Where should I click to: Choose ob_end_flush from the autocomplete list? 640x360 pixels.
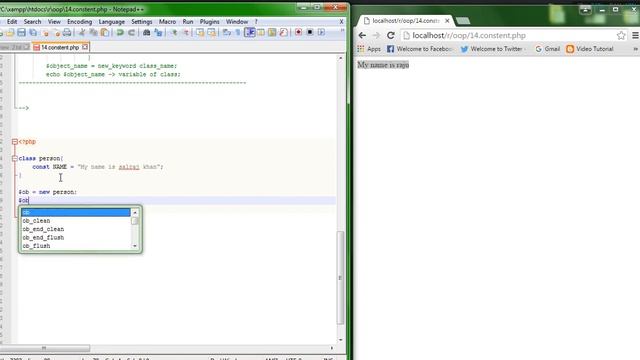click(x=76, y=238)
